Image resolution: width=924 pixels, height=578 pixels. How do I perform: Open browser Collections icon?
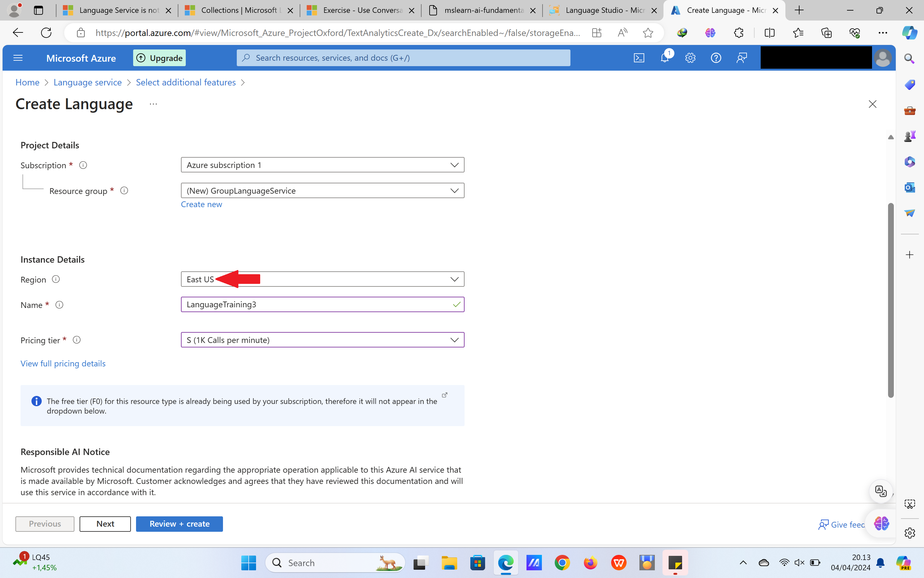tap(826, 33)
